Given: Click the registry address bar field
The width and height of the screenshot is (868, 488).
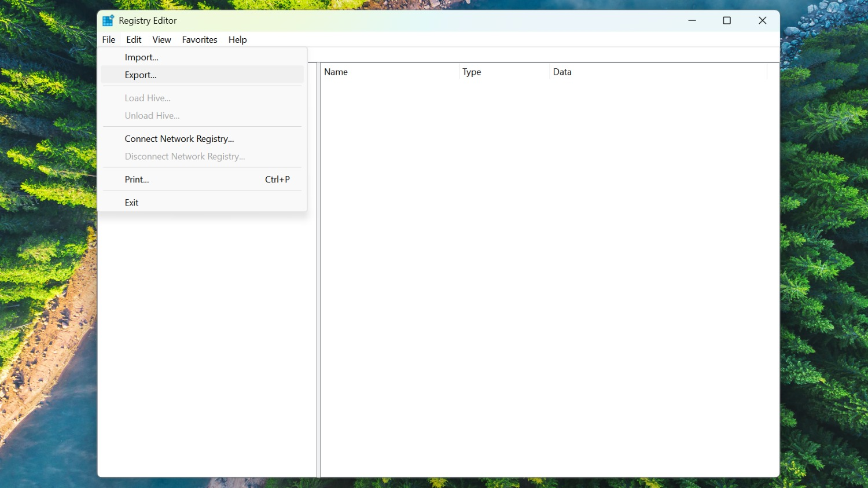Looking at the screenshot, I should pos(543,55).
